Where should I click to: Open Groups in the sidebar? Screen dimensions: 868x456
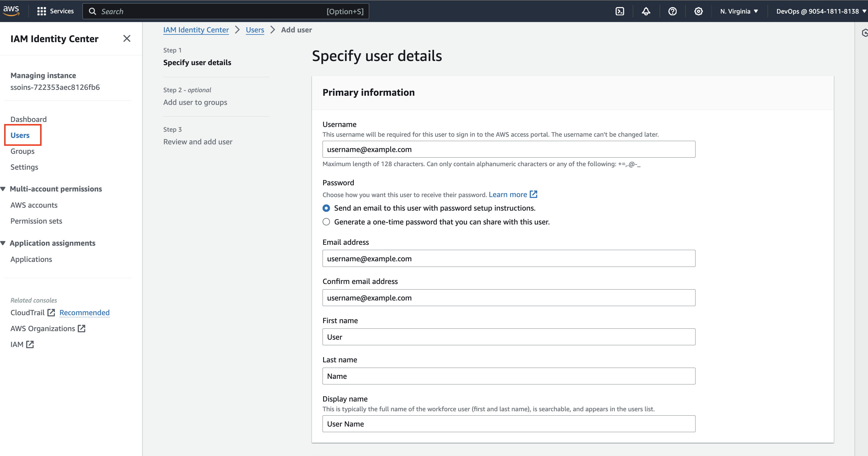tap(22, 151)
